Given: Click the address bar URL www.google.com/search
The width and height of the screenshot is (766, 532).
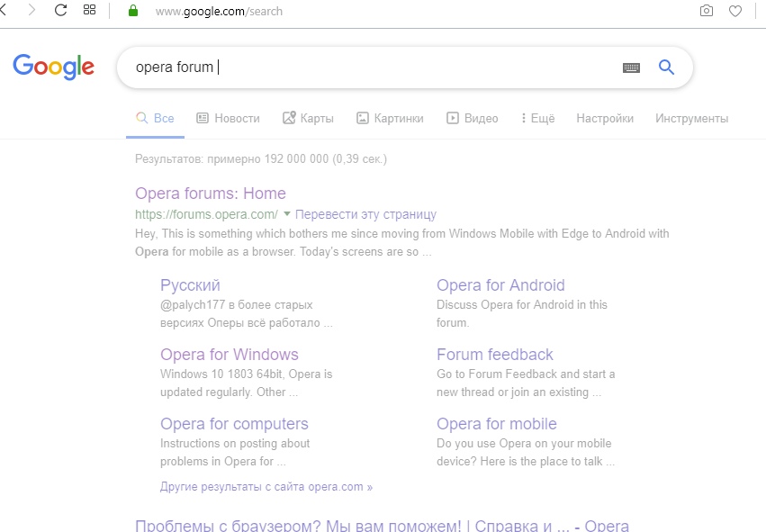Looking at the screenshot, I should pyautogui.click(x=219, y=11).
